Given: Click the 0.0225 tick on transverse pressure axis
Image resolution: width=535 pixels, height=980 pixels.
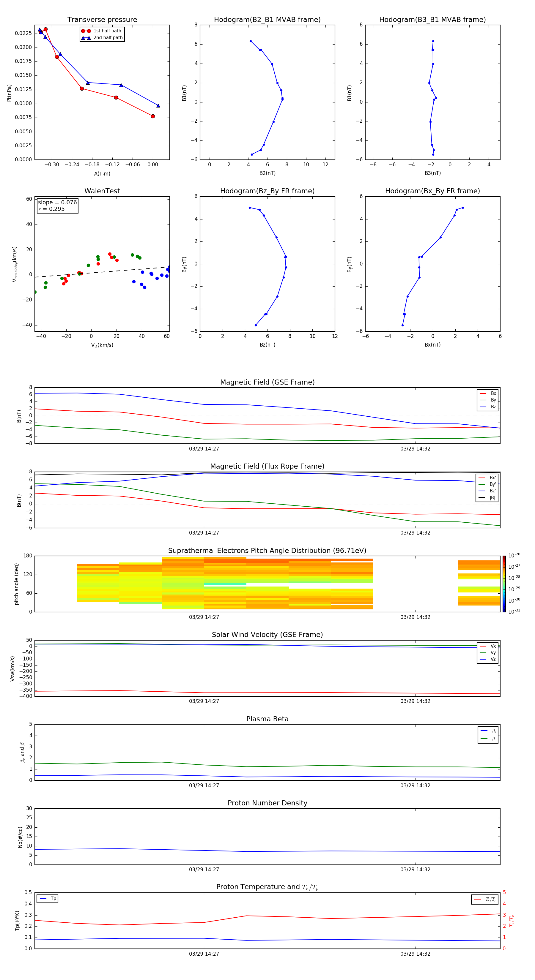Looking at the screenshot, I should [23, 34].
